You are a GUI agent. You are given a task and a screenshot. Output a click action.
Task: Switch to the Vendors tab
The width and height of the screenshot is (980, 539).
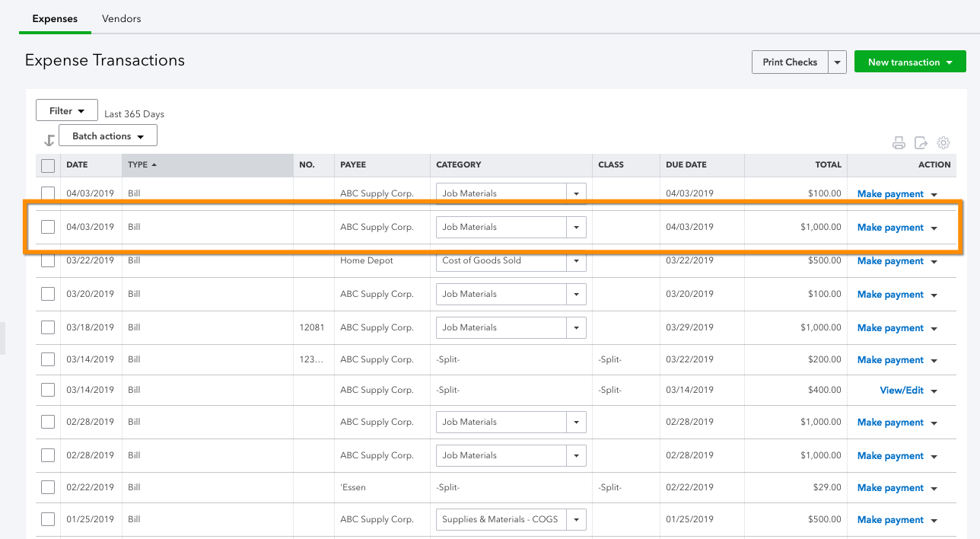[x=122, y=18]
